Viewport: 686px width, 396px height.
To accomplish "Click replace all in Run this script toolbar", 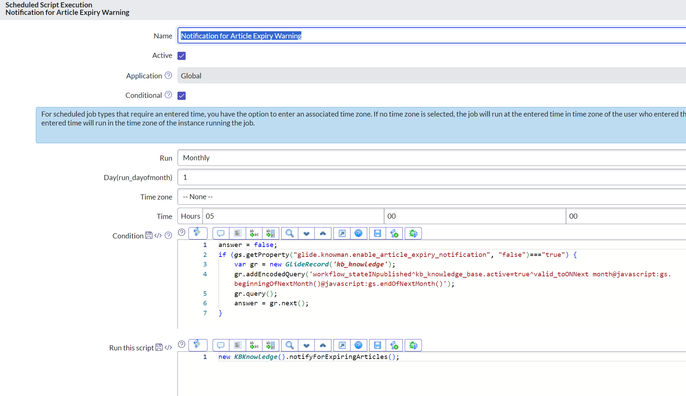I will (271, 346).
